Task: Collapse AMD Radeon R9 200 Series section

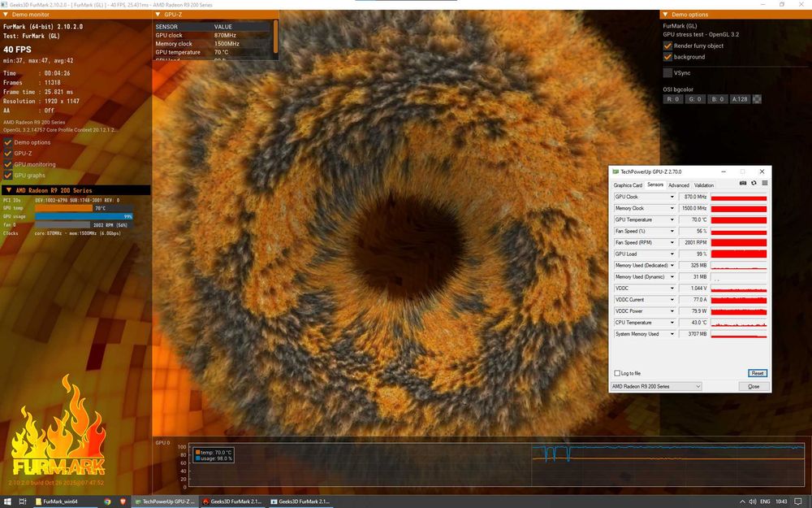Action: pyautogui.click(x=8, y=190)
